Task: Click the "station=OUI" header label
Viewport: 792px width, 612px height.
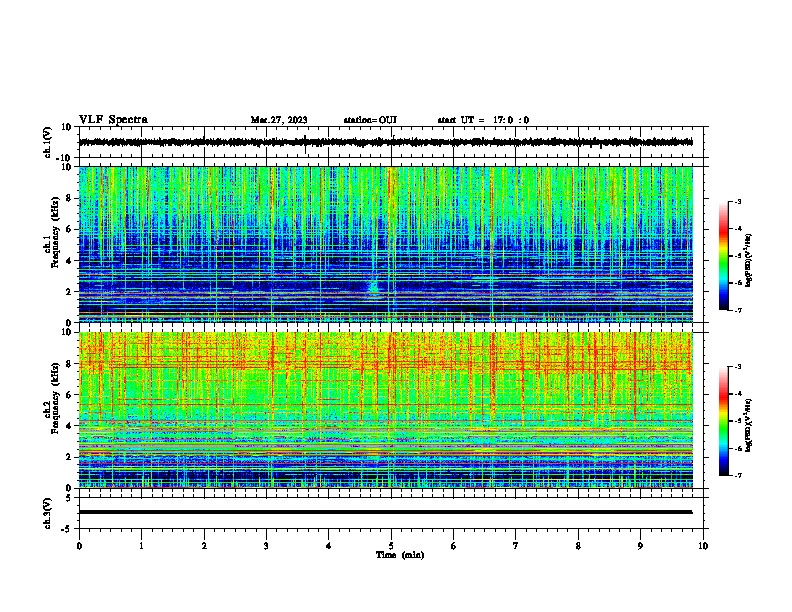Action: pos(370,120)
